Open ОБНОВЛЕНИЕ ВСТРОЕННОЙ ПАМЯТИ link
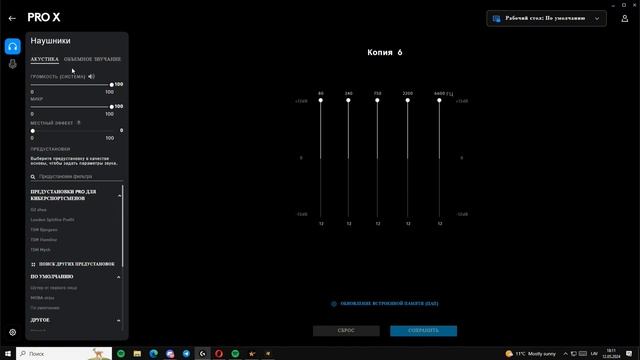The width and height of the screenshot is (640, 360). (389, 304)
